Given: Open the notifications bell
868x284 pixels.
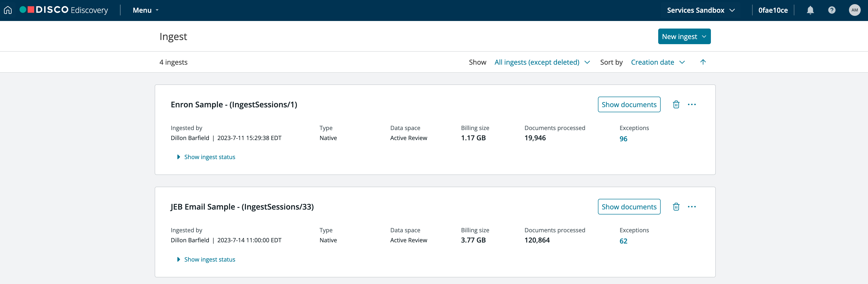Looking at the screenshot, I should point(810,10).
